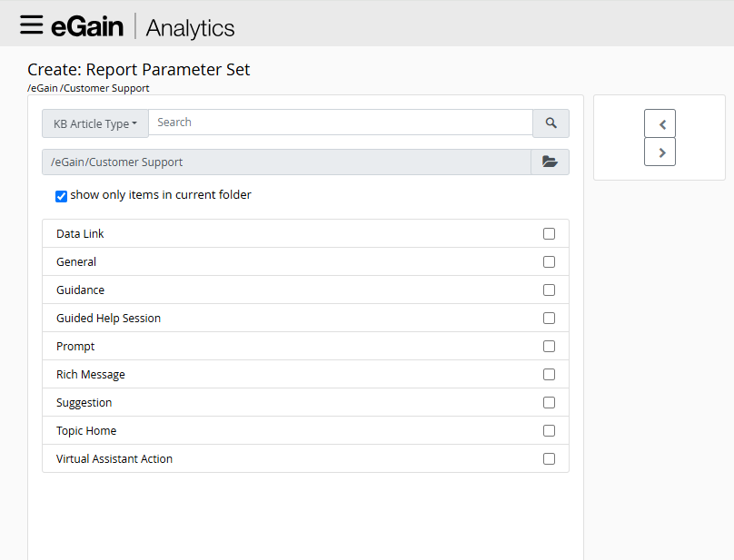Open the folder browse icon
734x560 pixels.
tap(550, 162)
